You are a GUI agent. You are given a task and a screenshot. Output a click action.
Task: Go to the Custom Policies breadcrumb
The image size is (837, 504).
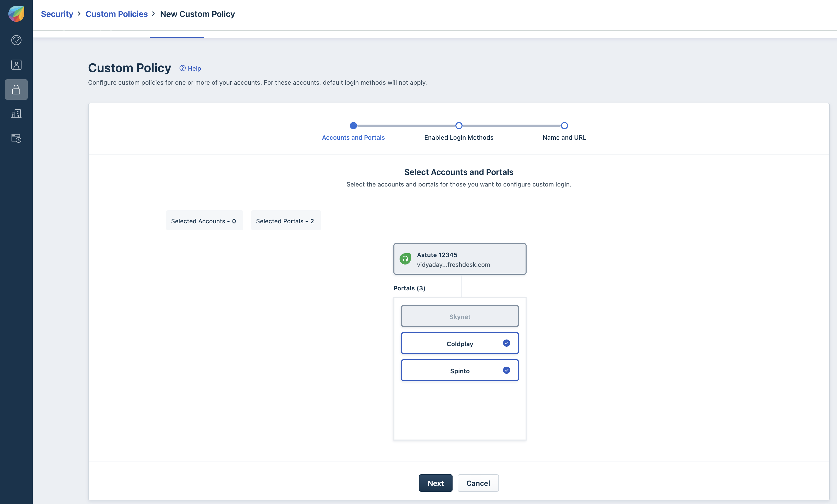(117, 14)
